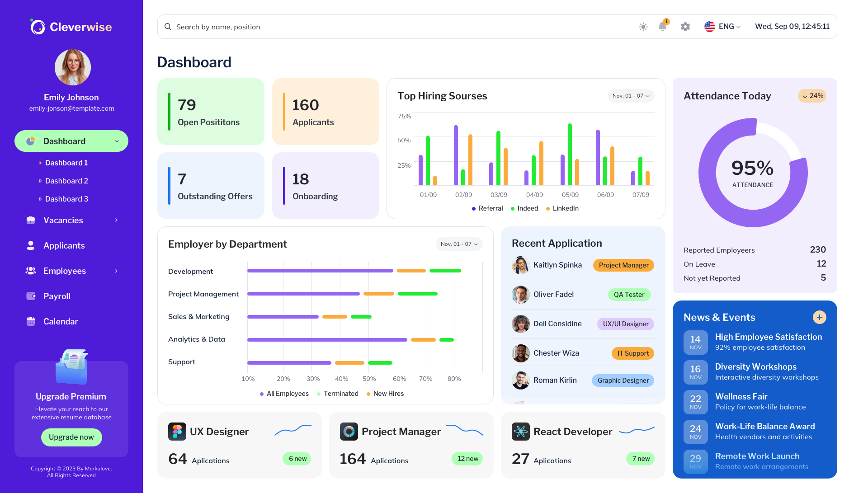Click the notification bell icon
This screenshot has height=493, width=868.
click(x=663, y=27)
